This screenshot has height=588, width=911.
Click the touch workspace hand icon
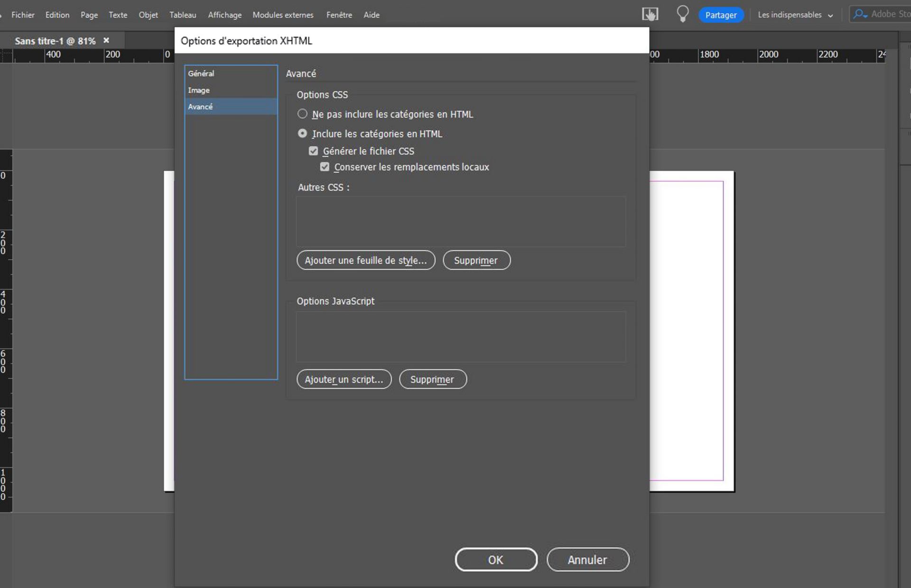[x=650, y=14]
